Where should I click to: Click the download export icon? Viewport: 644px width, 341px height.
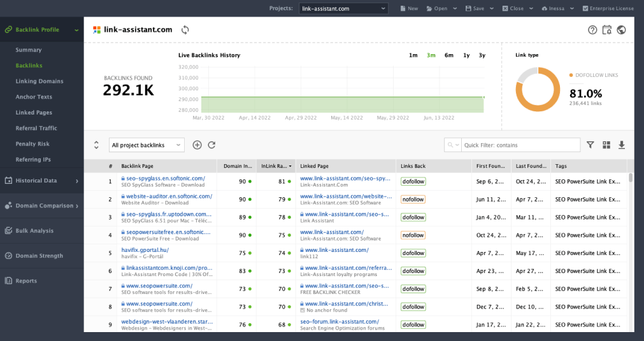[622, 145]
